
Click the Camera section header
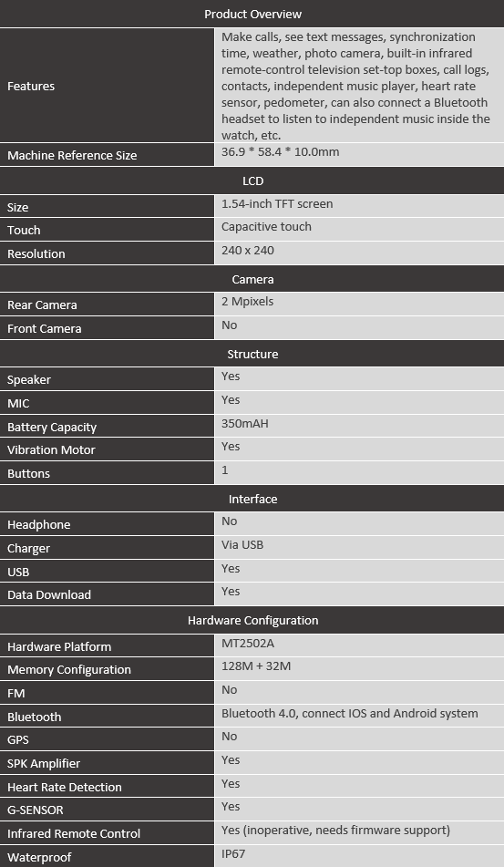tap(252, 279)
